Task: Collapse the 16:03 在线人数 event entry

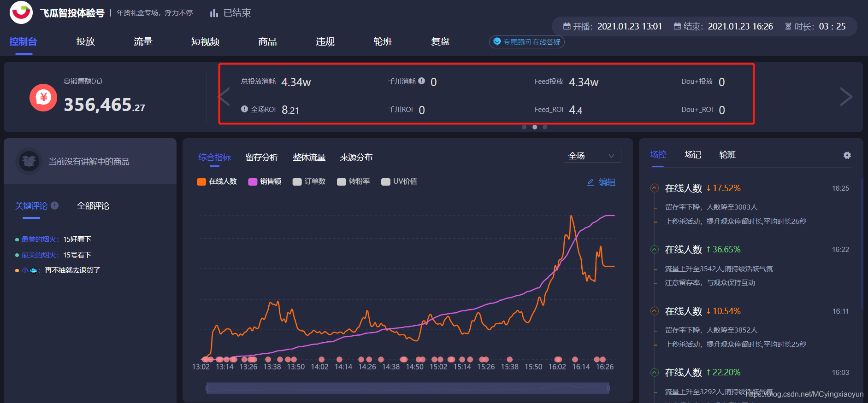Action: point(654,372)
